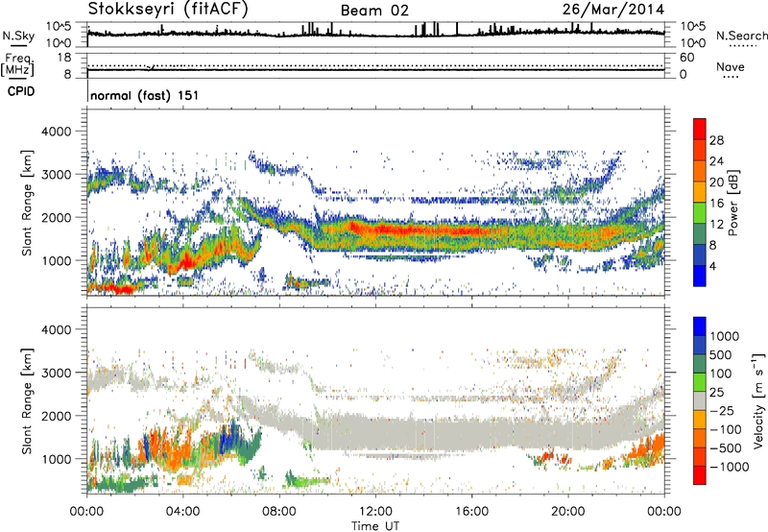
Task: Click the '-1000' velocity colorbar tick
Action: 729,467
